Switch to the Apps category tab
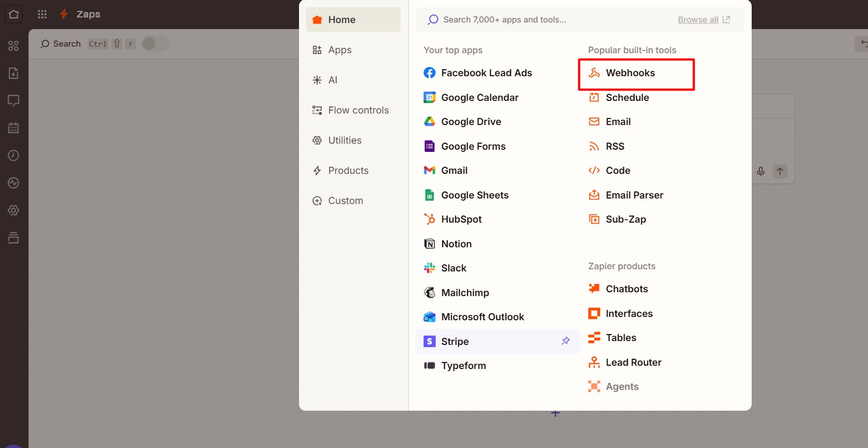 click(x=340, y=50)
